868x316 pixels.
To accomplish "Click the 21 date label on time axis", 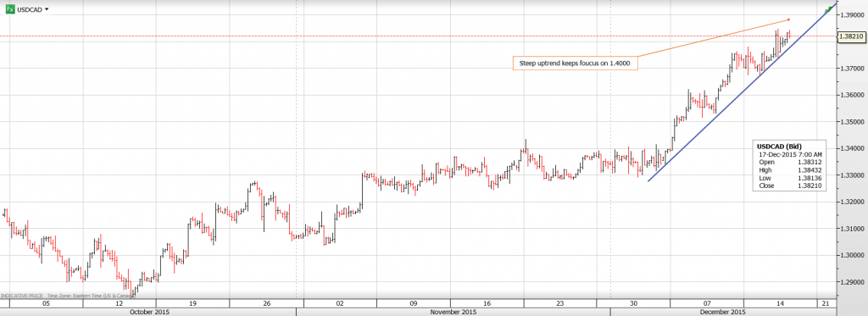I will click(x=825, y=303).
